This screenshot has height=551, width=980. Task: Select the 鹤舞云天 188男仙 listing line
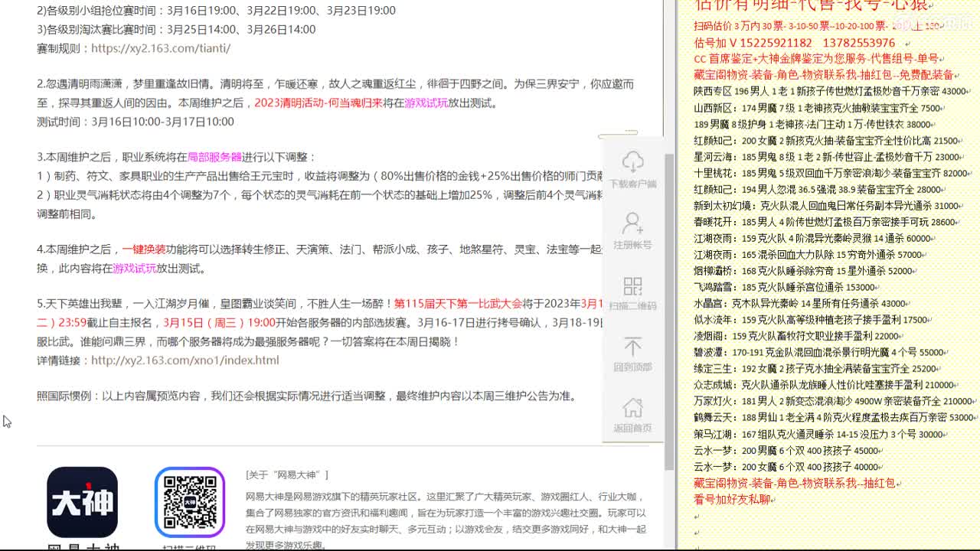[835, 418]
